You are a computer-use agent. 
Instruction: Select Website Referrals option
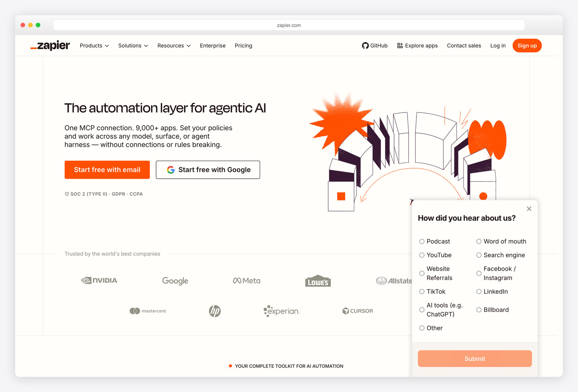422,273
